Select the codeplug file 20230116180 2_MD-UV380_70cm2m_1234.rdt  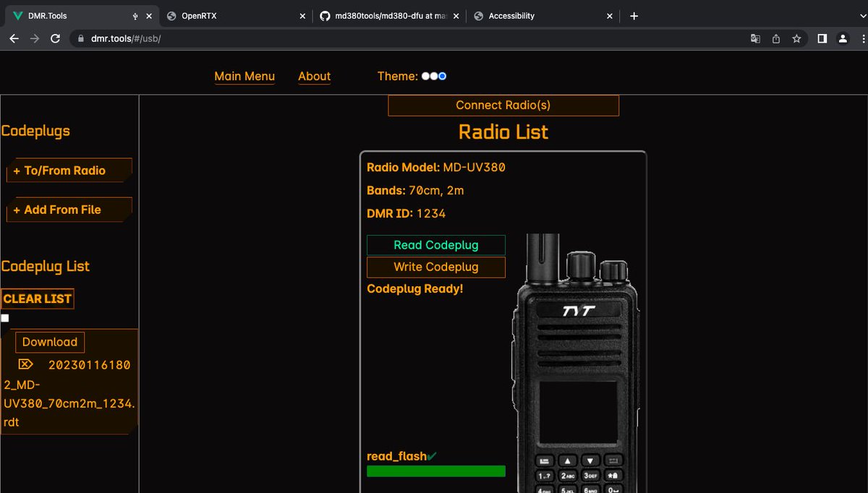tap(69, 393)
